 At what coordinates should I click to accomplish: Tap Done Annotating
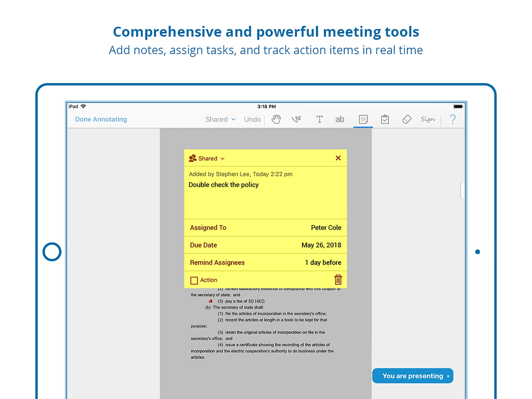tap(101, 119)
